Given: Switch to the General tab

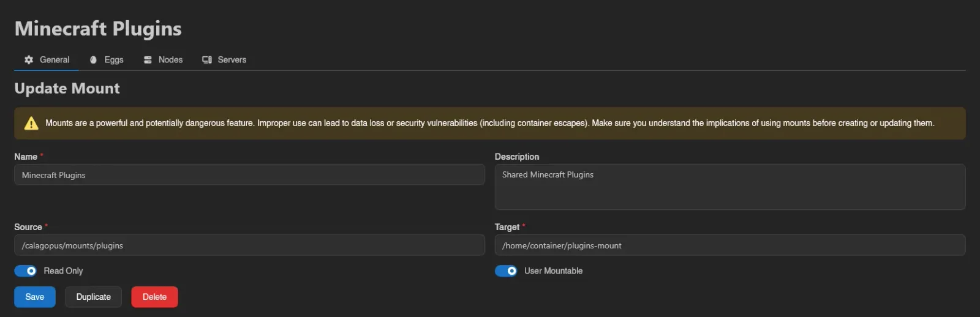Looking at the screenshot, I should [x=47, y=60].
